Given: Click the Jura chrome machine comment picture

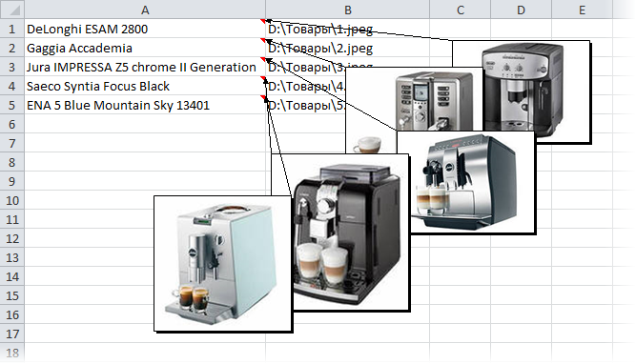Looking at the screenshot, I should (x=466, y=182).
